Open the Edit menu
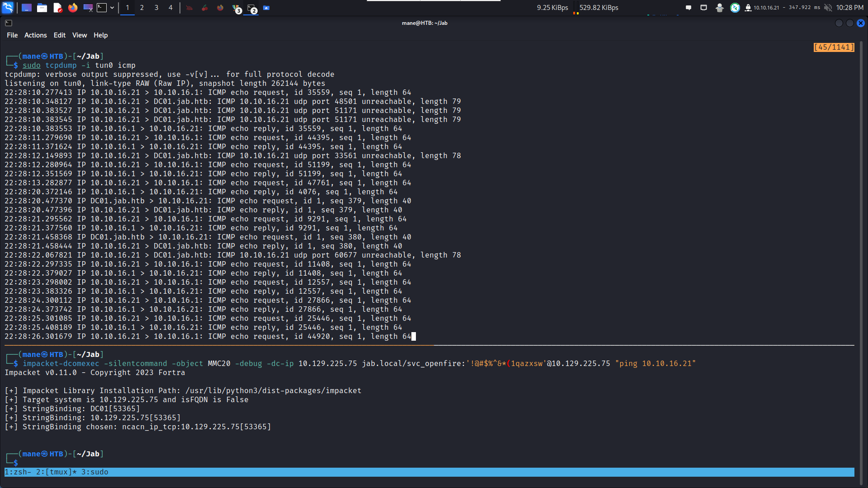The height and width of the screenshot is (488, 868). 59,35
